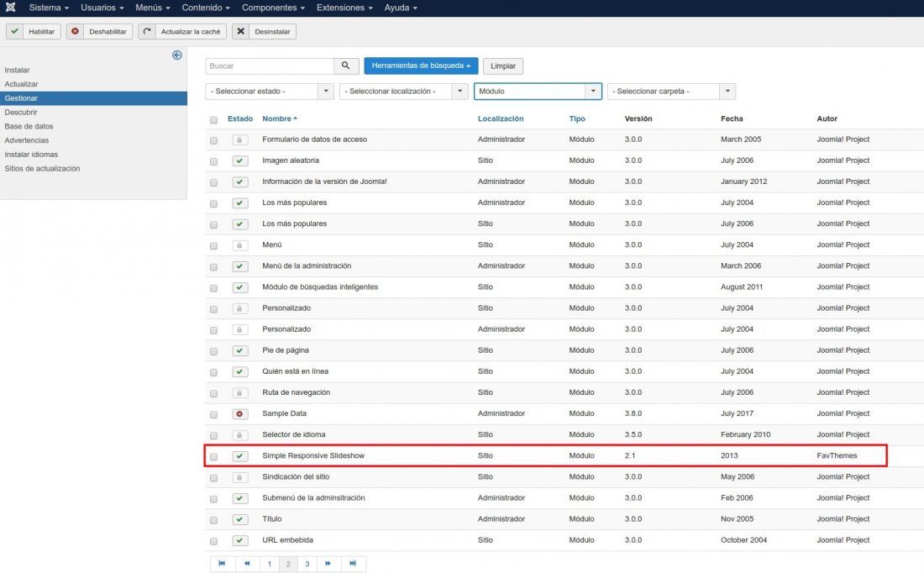Open the Sistema menu
Image resolution: width=924 pixels, height=573 pixels.
49,8
